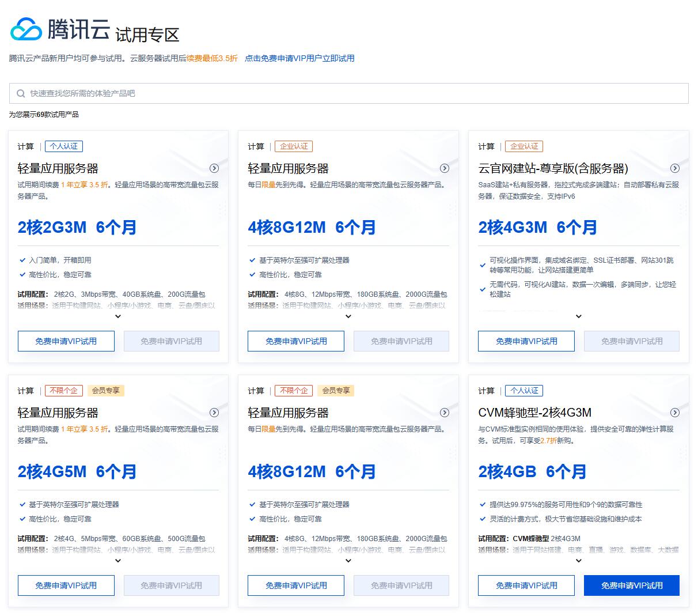698x616 pixels.
Task: Focus the 快速查找您所需的体验产品吧 search field
Action: click(348, 93)
